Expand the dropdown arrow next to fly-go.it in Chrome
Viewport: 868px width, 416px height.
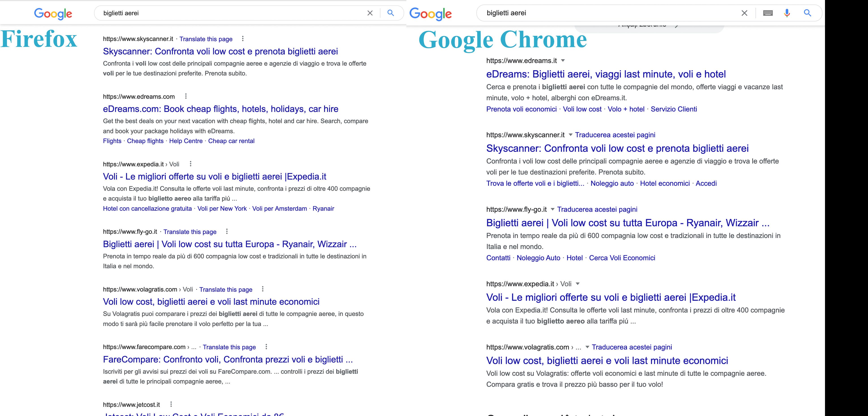553,209
